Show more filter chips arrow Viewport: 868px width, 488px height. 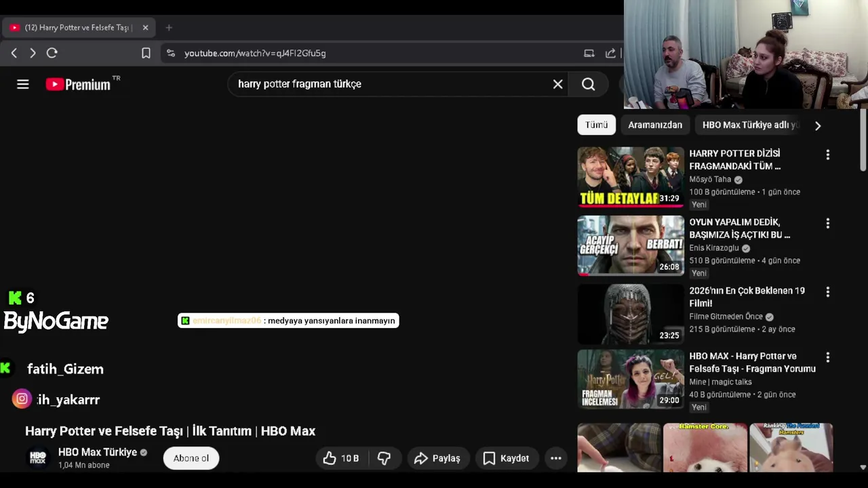(x=818, y=125)
